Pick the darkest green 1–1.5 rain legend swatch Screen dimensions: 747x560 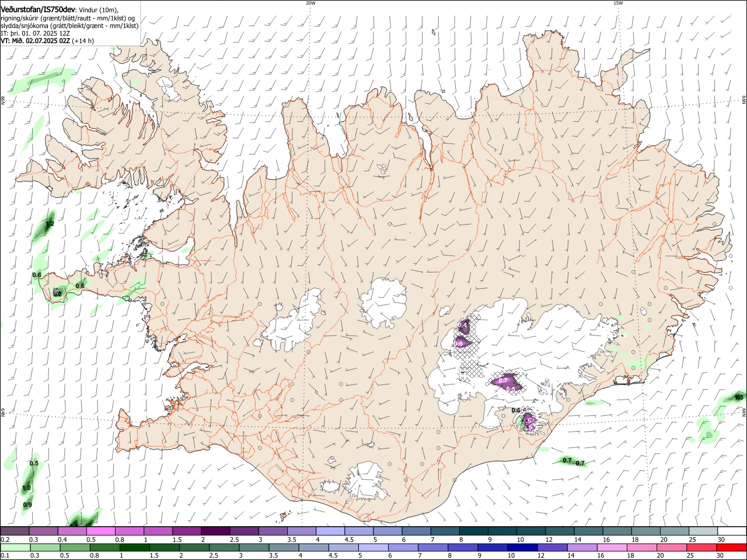coord(134,547)
